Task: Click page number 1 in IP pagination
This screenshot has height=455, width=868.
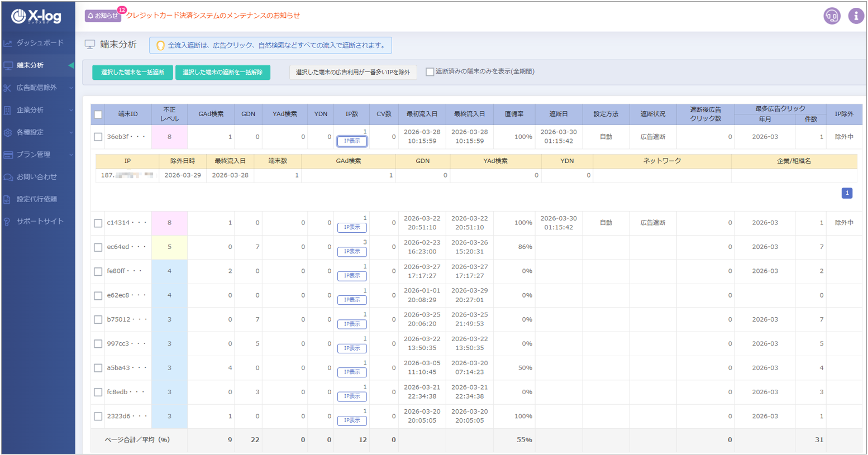Action: click(x=847, y=193)
